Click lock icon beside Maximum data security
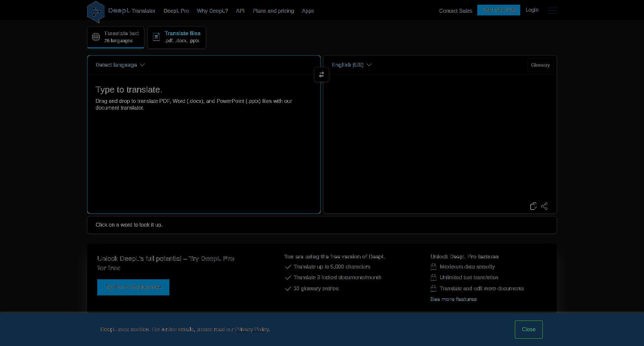 pyautogui.click(x=433, y=267)
